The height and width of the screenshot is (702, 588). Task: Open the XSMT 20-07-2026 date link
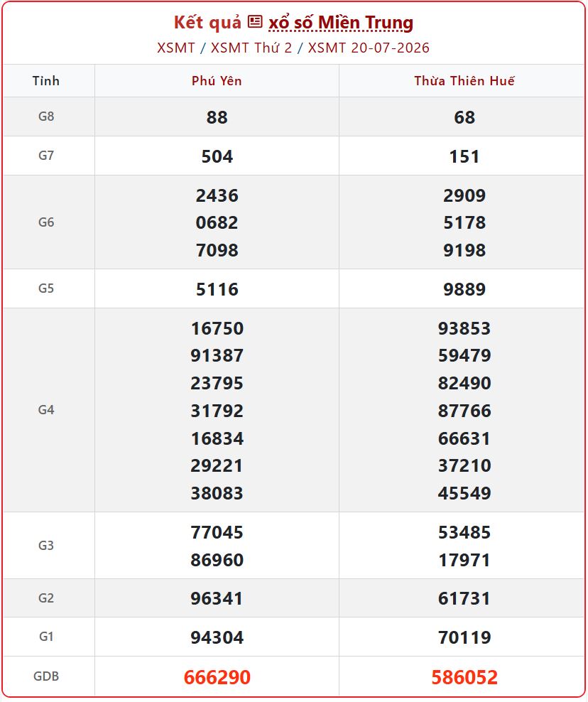369,48
